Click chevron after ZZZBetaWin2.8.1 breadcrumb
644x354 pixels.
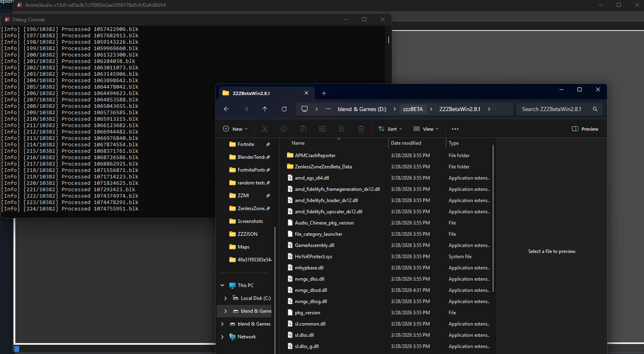489,109
